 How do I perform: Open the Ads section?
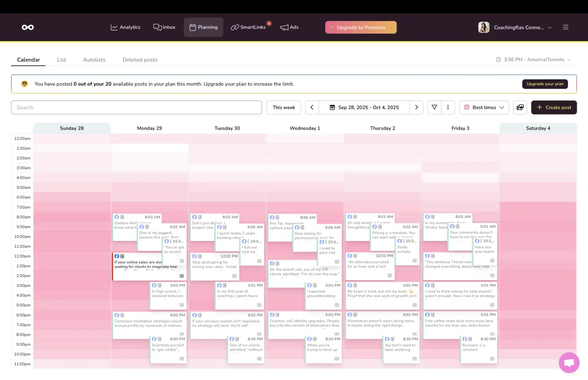[289, 27]
